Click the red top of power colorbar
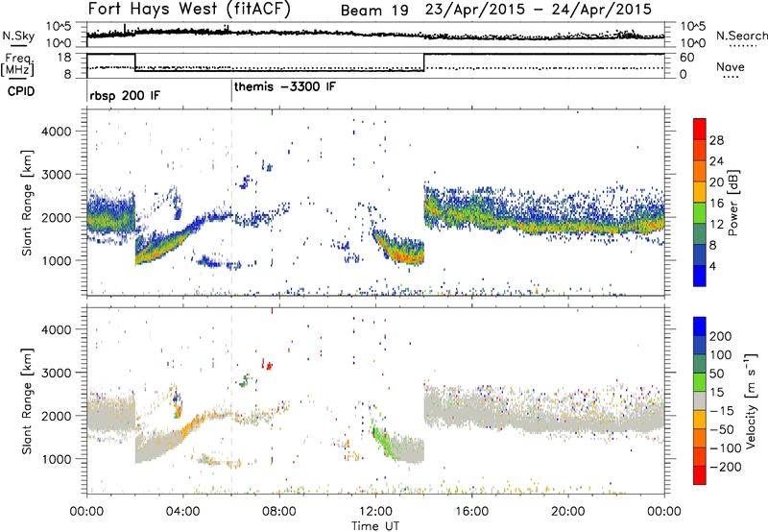Viewport: 768px width, 532px height. (x=700, y=127)
